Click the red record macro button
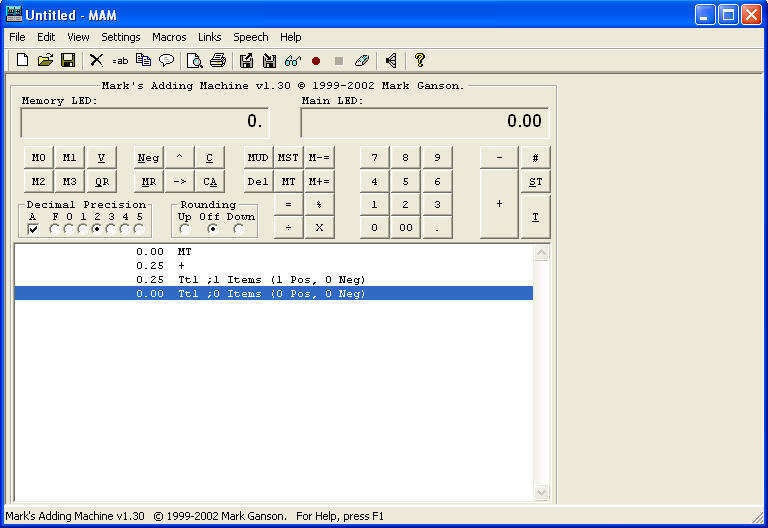The width and height of the screenshot is (768, 528). tap(316, 61)
